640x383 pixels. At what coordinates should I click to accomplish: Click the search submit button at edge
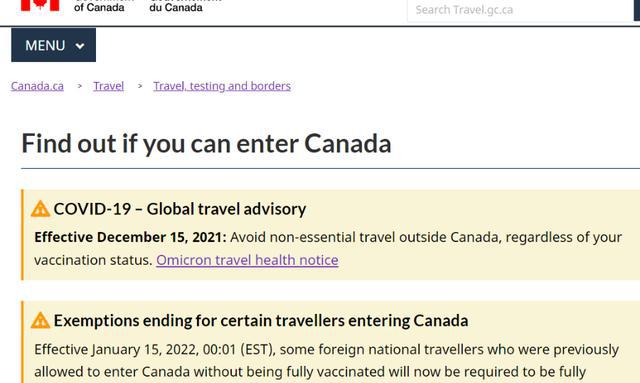point(637,10)
